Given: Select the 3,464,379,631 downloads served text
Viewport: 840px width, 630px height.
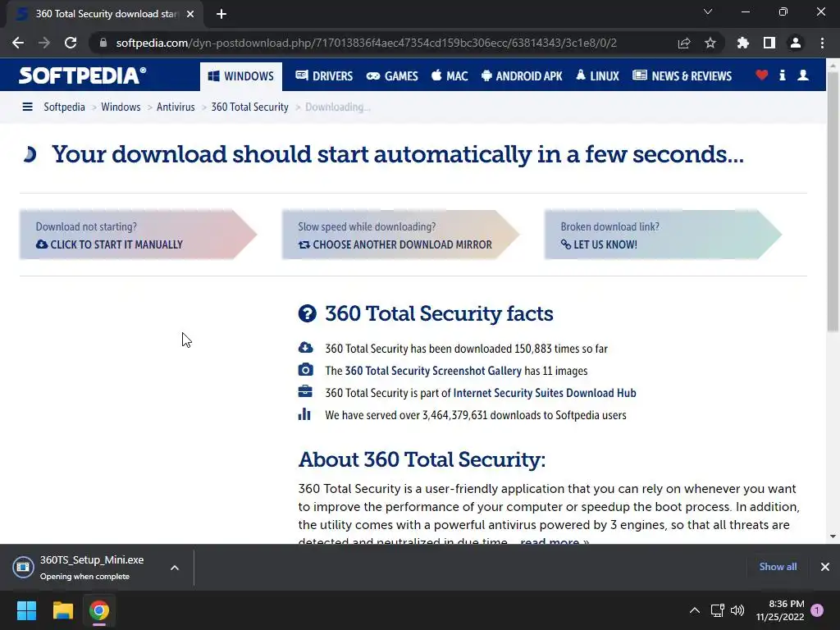Looking at the screenshot, I should click(476, 415).
